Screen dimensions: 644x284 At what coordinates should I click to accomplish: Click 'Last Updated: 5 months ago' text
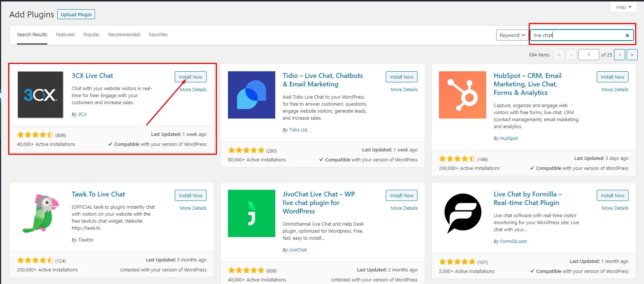click(176, 260)
